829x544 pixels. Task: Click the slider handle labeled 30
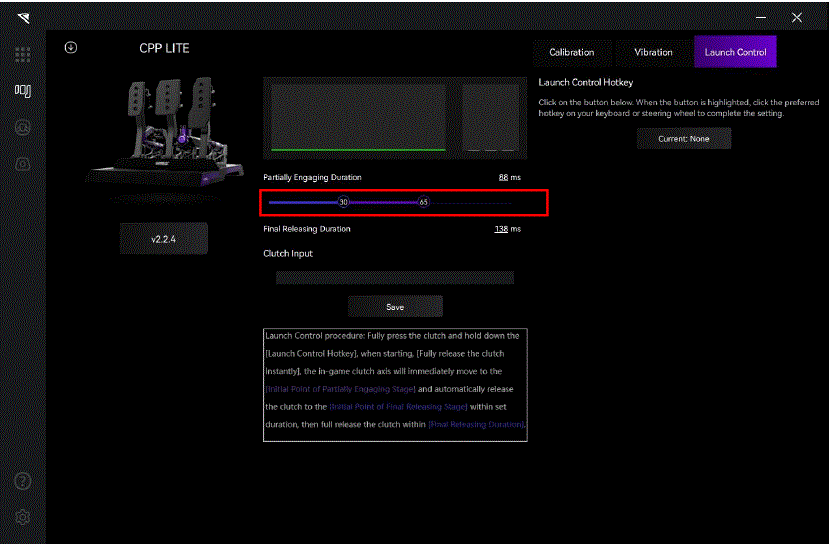(x=344, y=202)
